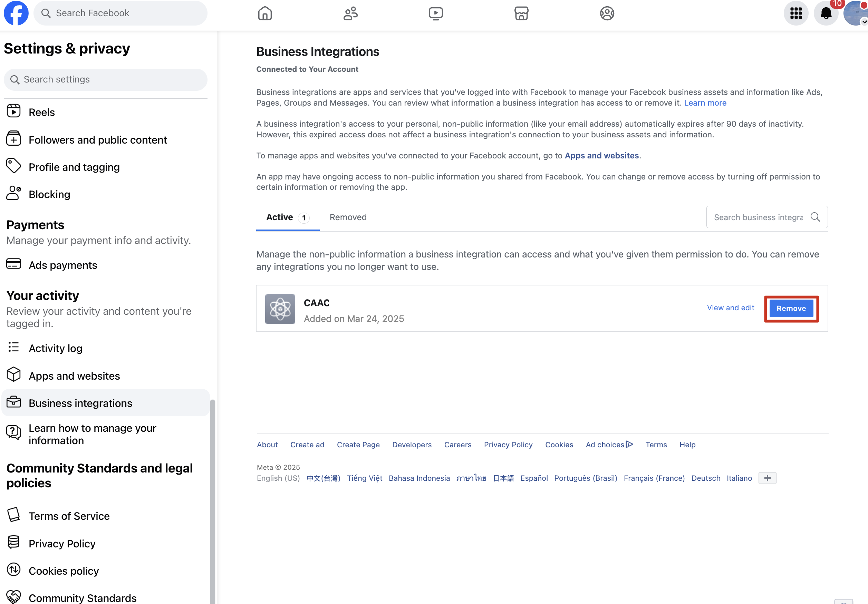
Task: Open Reels settings
Action: pyautogui.click(x=105, y=112)
